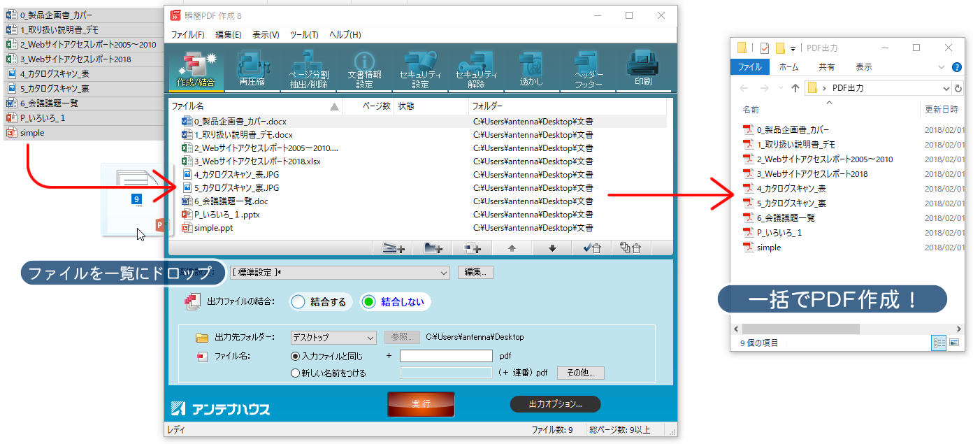Click the file name suffix input field
980x444 pixels.
(446, 356)
